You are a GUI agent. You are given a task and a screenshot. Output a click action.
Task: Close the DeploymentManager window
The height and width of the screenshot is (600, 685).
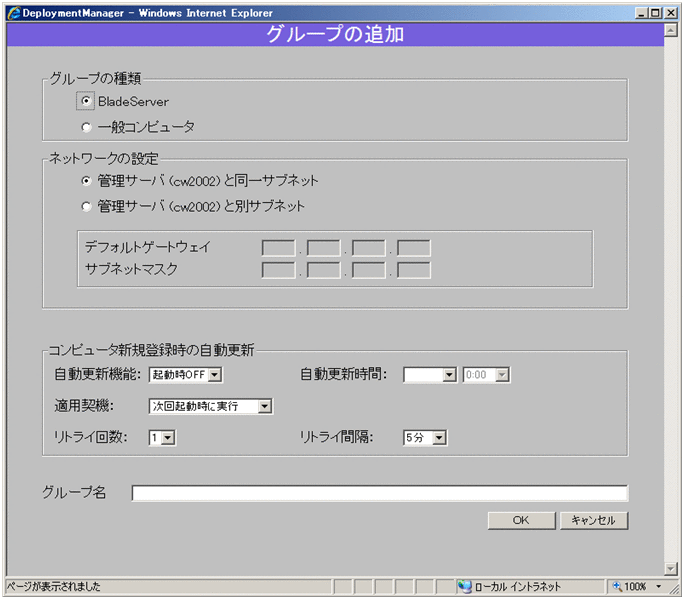(x=671, y=13)
